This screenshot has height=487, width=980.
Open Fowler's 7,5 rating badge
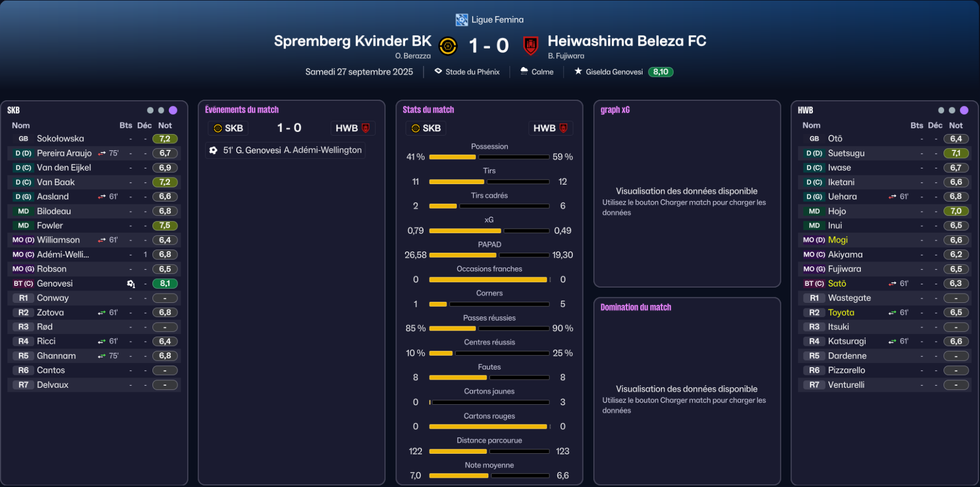pyautogui.click(x=165, y=226)
